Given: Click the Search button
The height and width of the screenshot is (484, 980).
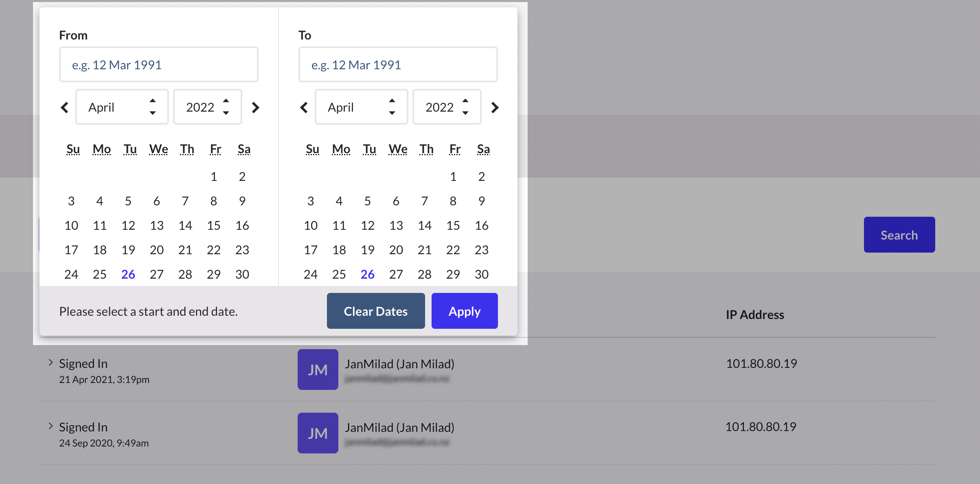Looking at the screenshot, I should [899, 235].
